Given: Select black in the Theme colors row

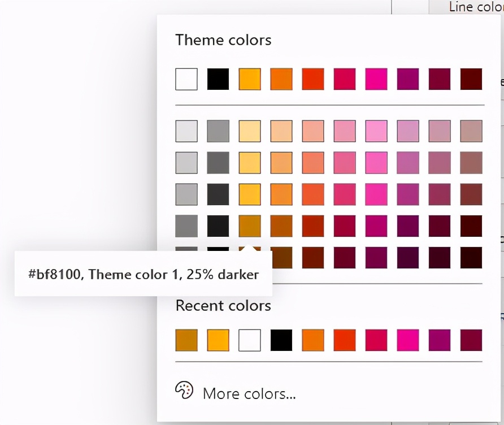Looking at the screenshot, I should pyautogui.click(x=218, y=79).
